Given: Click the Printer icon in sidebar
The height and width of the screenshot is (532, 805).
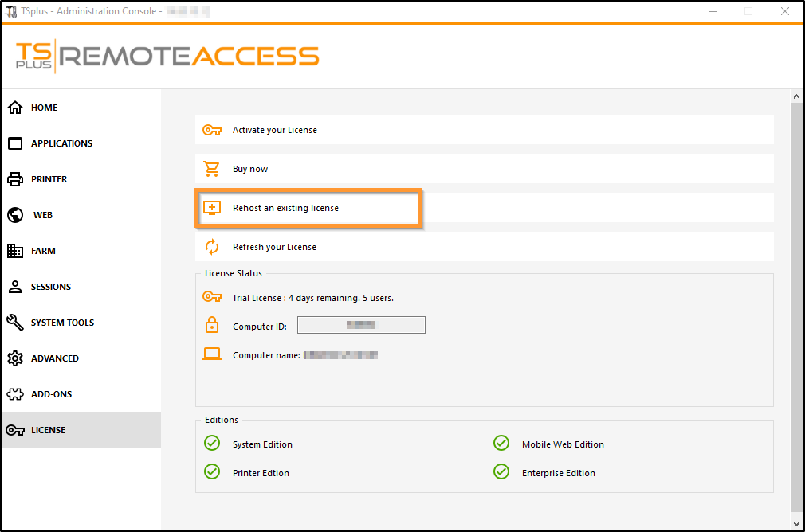Looking at the screenshot, I should point(15,179).
